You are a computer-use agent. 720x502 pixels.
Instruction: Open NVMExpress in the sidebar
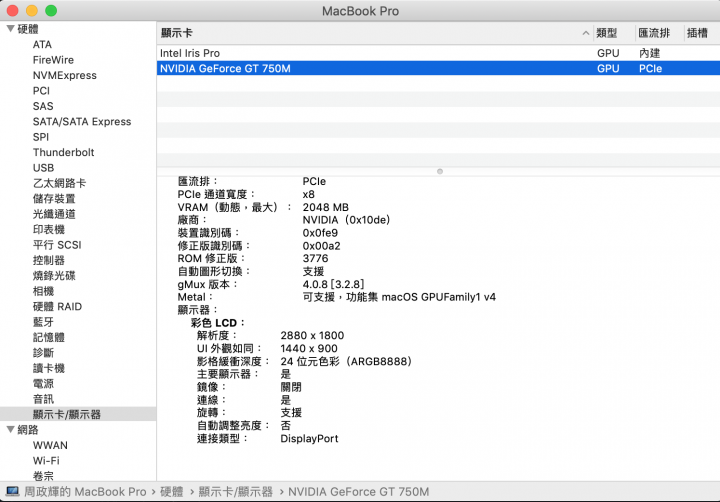[65, 75]
